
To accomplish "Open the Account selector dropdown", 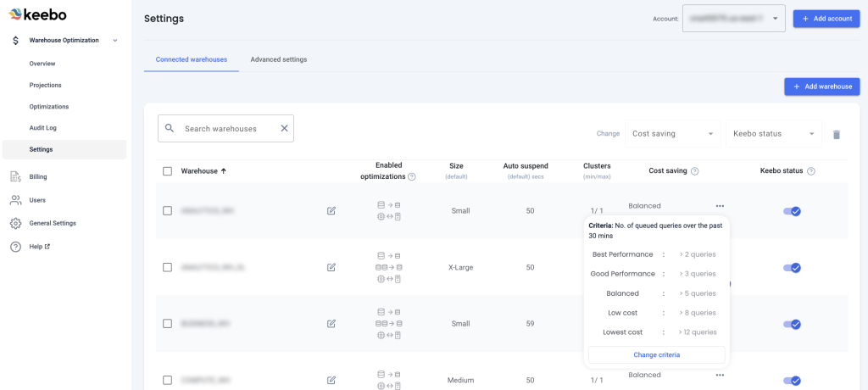I will (733, 19).
